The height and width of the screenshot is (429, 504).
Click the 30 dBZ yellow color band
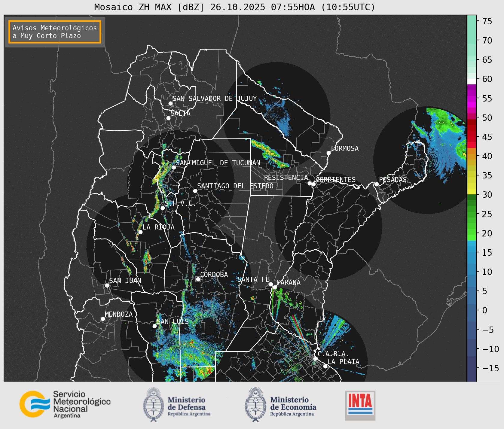pyautogui.click(x=472, y=191)
